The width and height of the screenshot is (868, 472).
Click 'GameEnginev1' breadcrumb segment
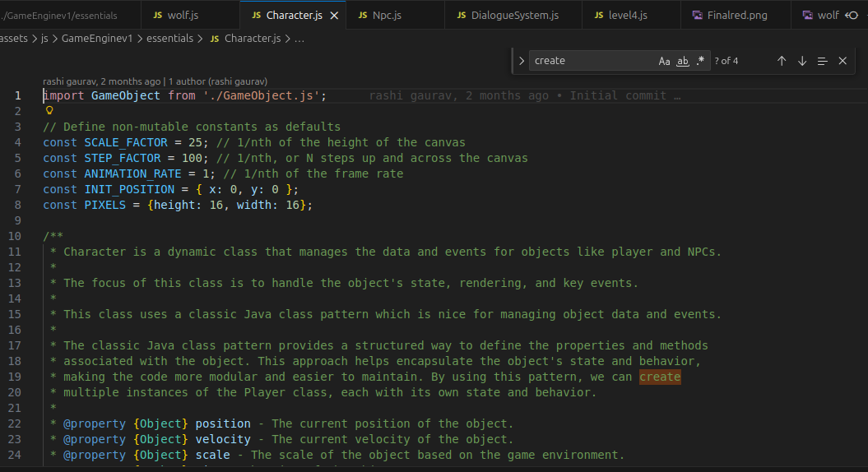(97, 39)
